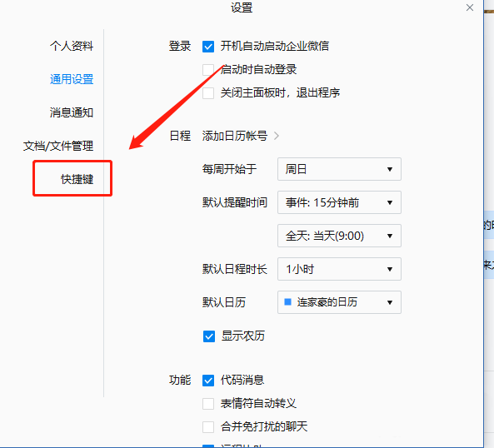Select the 通用设置 section
Viewport: 494px width, 448px height.
72,79
